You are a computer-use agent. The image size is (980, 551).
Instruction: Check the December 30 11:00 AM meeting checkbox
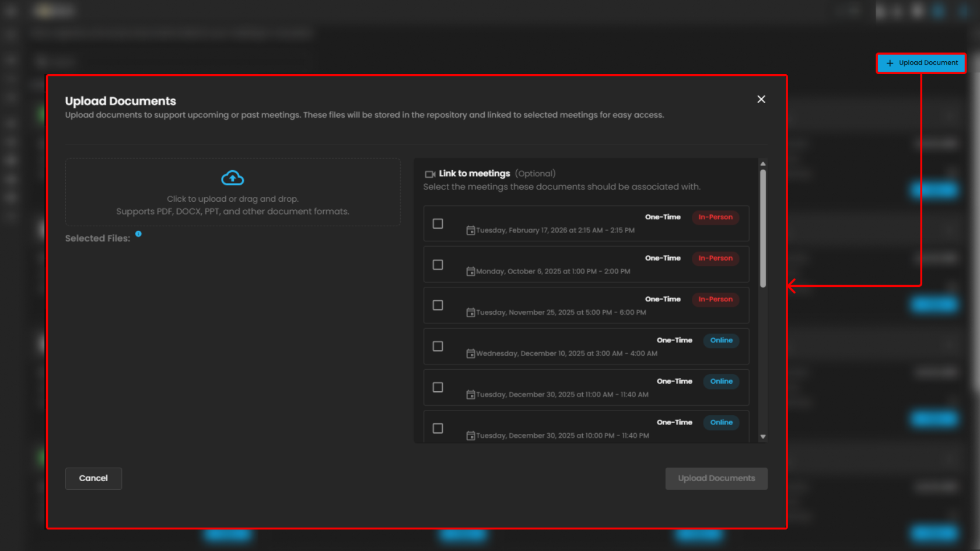(437, 387)
